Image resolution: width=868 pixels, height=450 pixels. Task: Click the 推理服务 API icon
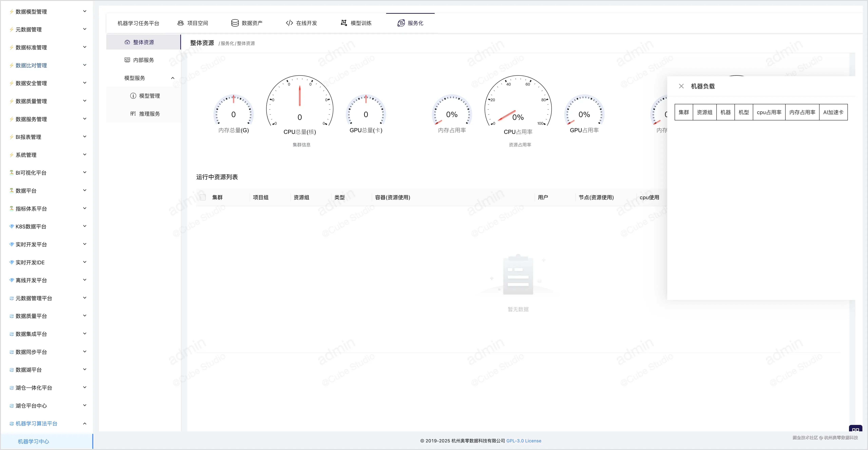(133, 114)
